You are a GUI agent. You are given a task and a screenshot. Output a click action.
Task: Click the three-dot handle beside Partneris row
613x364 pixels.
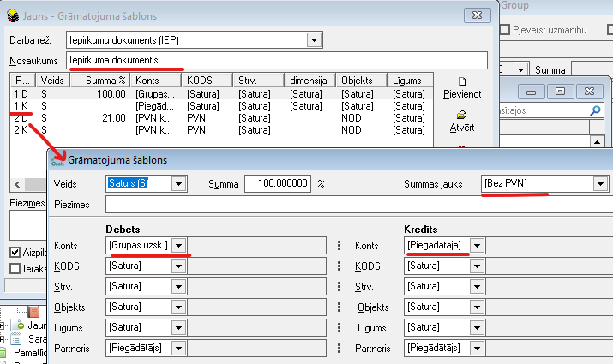click(x=339, y=348)
